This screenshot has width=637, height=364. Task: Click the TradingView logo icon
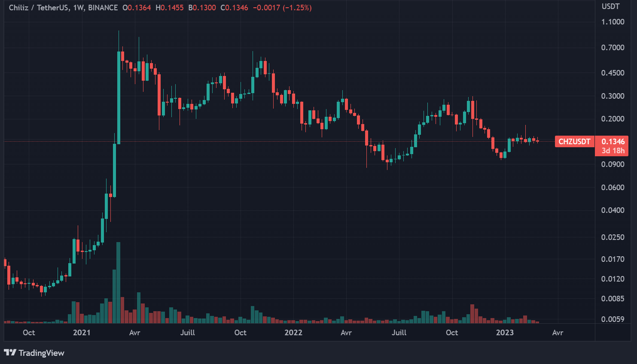point(10,353)
